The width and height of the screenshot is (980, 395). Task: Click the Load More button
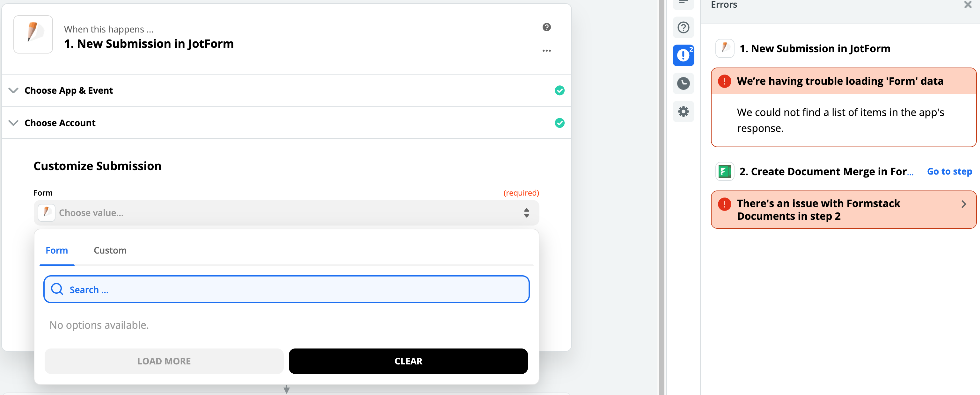[164, 361]
